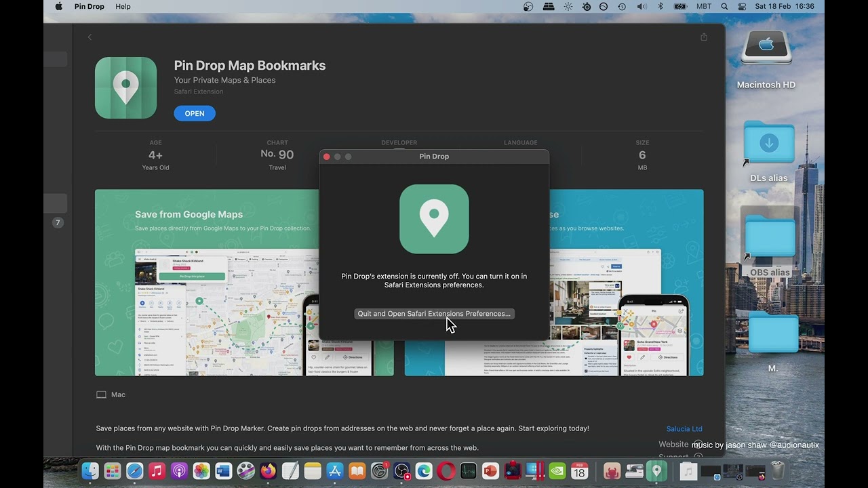
Task: Open Spotlight search in menu bar
Action: pos(724,7)
